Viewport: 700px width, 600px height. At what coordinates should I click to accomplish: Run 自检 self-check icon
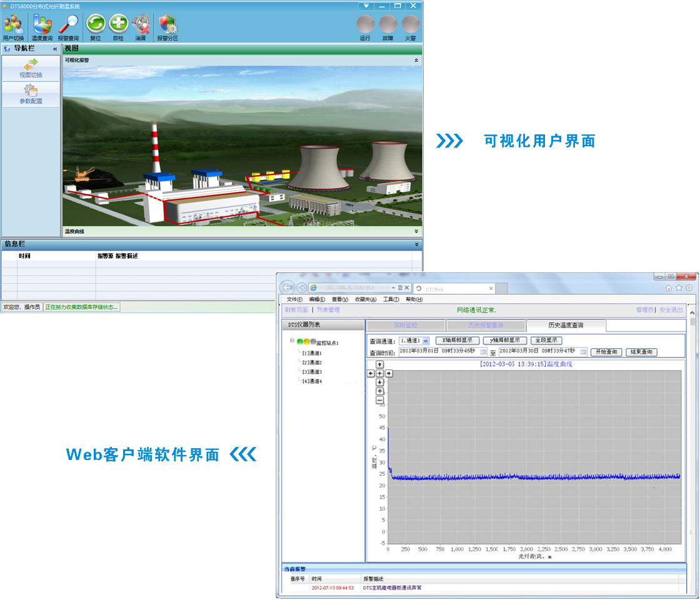click(118, 26)
